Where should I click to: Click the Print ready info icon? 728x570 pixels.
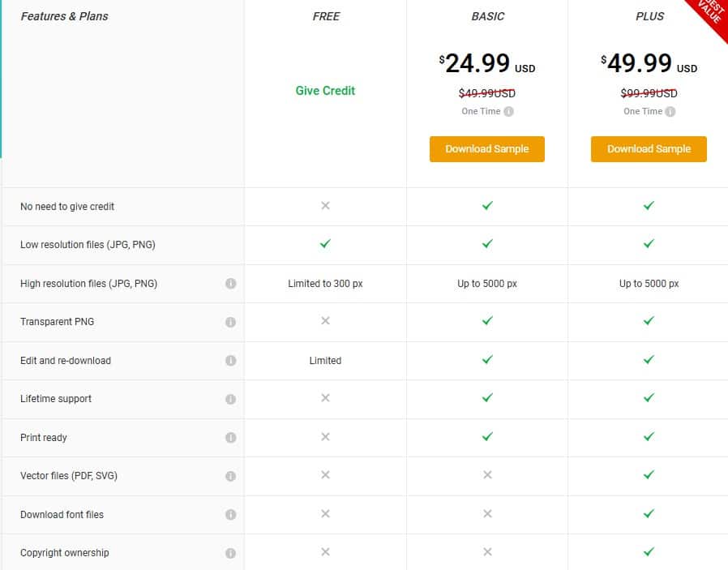pyautogui.click(x=231, y=437)
